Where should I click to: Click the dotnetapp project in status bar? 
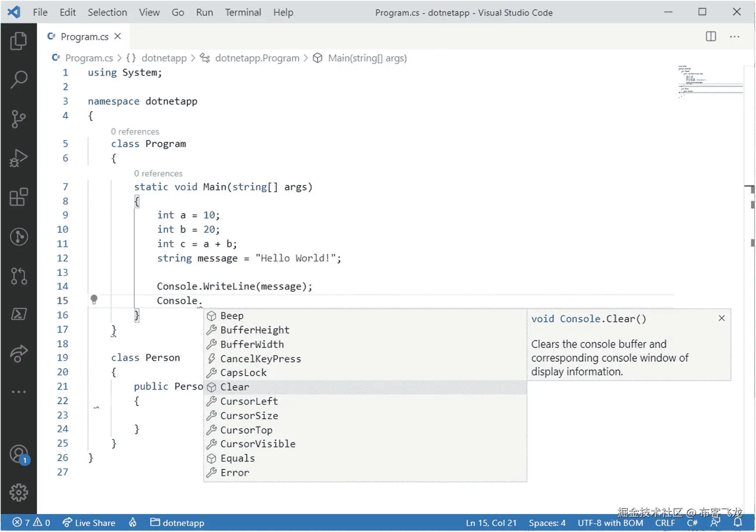pos(177,522)
